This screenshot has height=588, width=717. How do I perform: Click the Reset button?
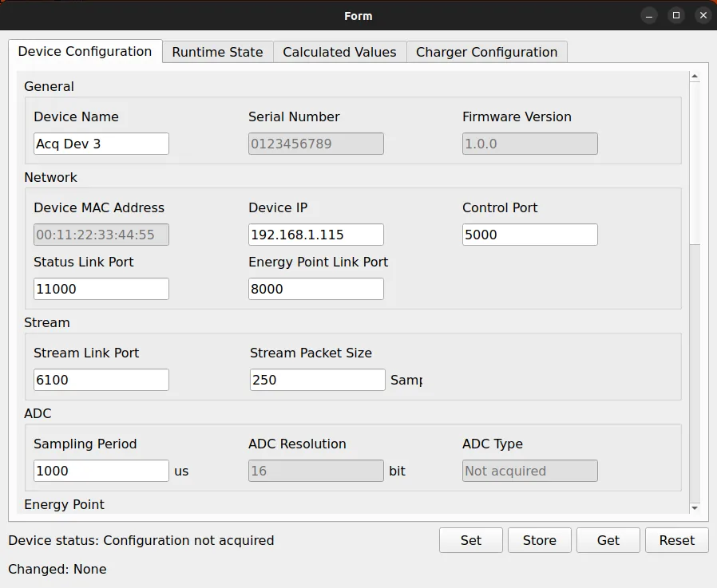[x=677, y=540]
